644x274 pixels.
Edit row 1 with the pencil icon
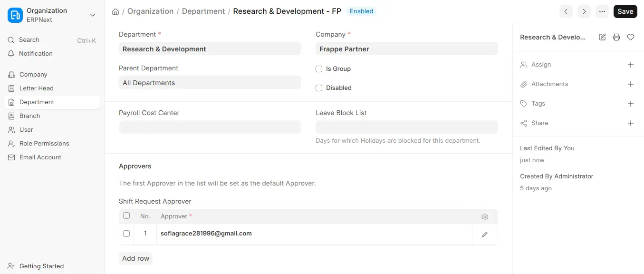click(485, 235)
